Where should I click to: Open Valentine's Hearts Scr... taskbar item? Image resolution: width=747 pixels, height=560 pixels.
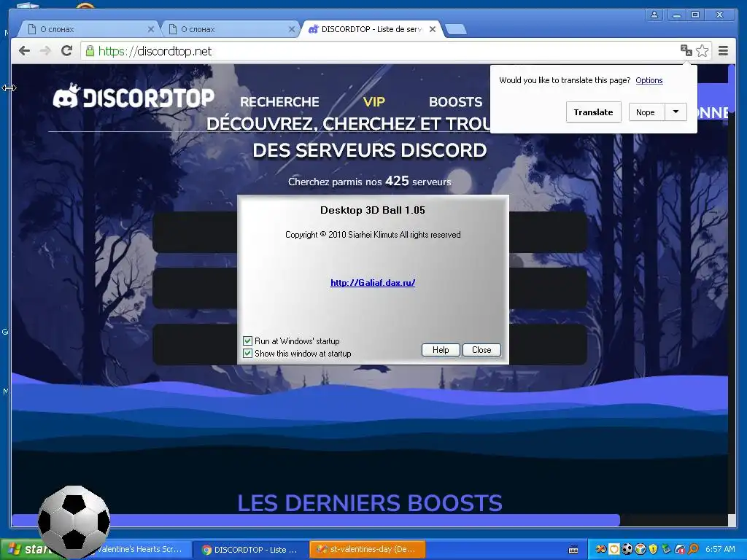138,549
